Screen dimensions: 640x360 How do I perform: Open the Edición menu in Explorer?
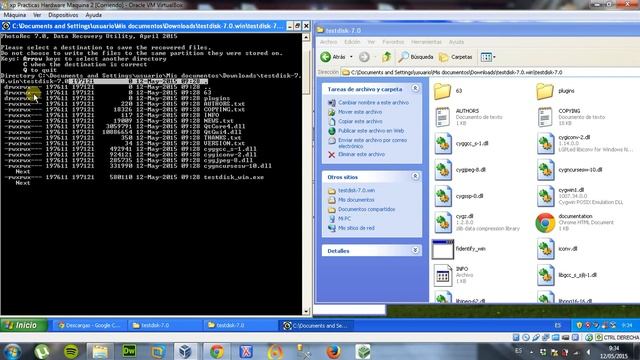[352, 42]
